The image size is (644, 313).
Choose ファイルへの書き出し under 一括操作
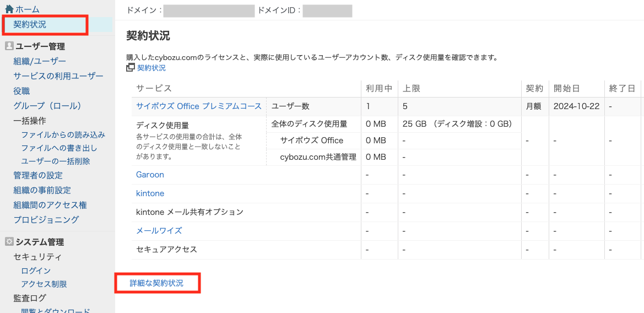(59, 148)
